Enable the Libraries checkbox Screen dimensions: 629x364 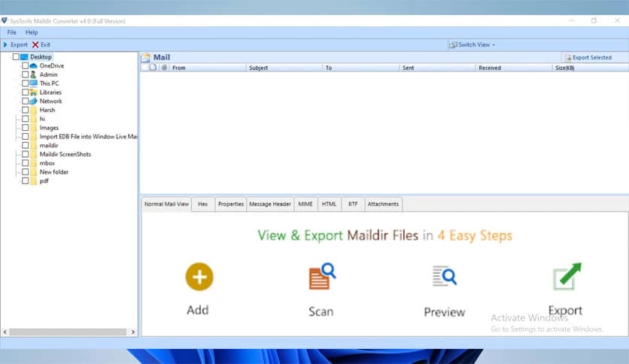tap(25, 93)
